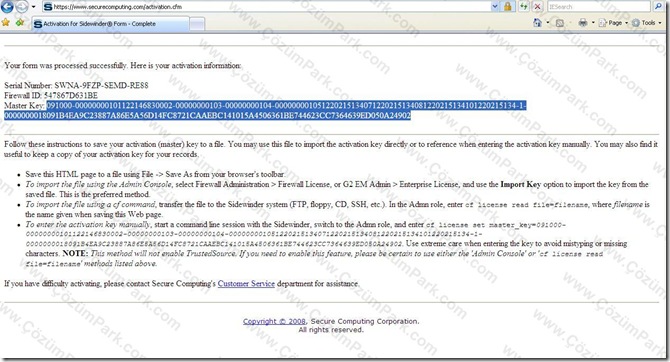The height and width of the screenshot is (362, 670).
Task: Expand the address bar history dropdown
Action: tap(495, 7)
